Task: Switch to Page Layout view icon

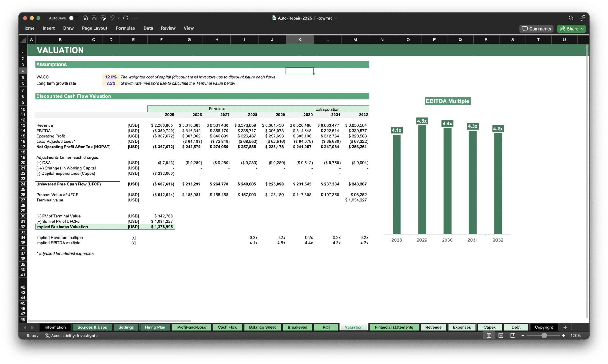Action: tap(501, 336)
